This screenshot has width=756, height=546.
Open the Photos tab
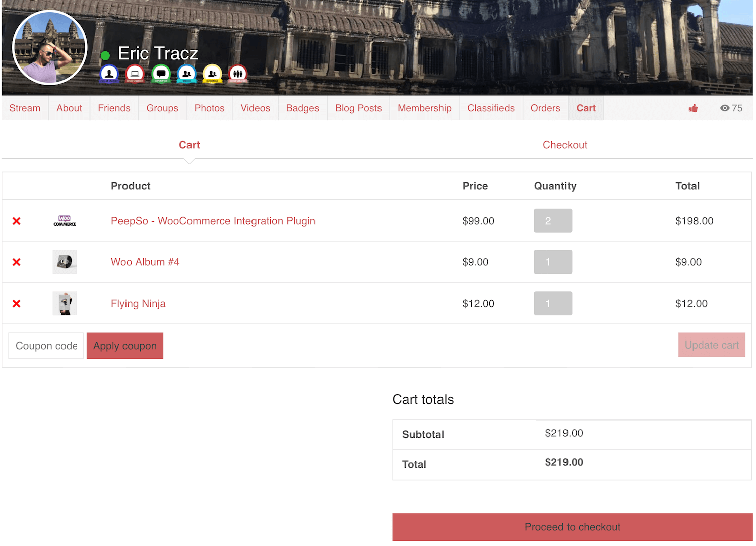click(209, 108)
